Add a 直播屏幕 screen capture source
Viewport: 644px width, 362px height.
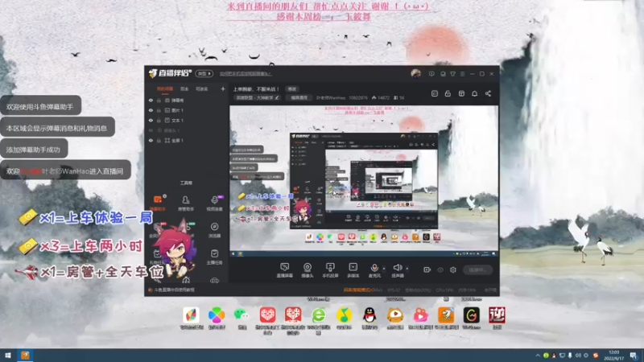click(284, 270)
